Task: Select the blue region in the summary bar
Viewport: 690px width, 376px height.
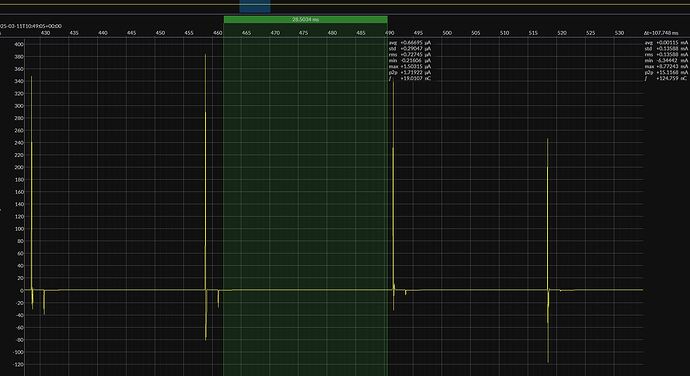Action: point(255,7)
